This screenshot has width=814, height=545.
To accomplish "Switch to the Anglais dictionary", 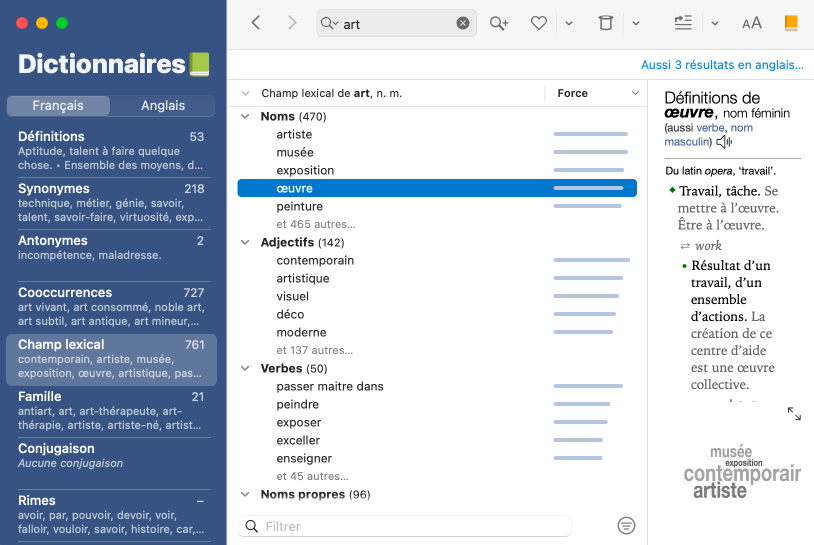I will click(163, 106).
